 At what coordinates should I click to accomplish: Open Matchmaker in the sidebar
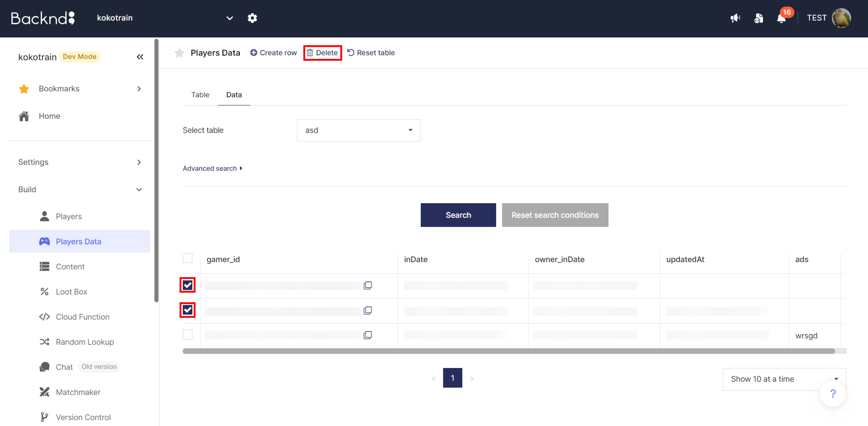(x=79, y=392)
